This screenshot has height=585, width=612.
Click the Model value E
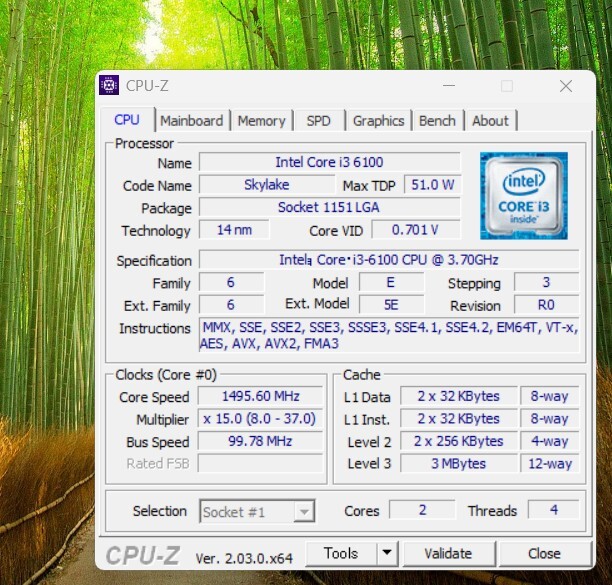tap(391, 282)
